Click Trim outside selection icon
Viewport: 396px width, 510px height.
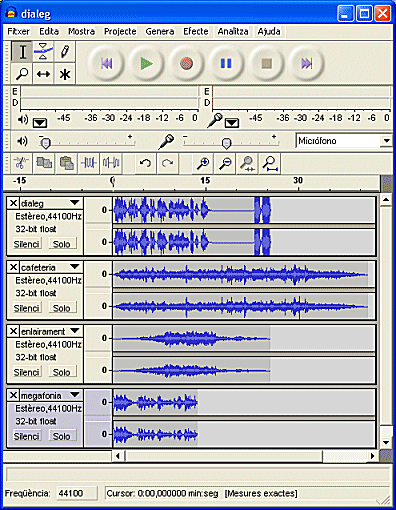pos(89,163)
